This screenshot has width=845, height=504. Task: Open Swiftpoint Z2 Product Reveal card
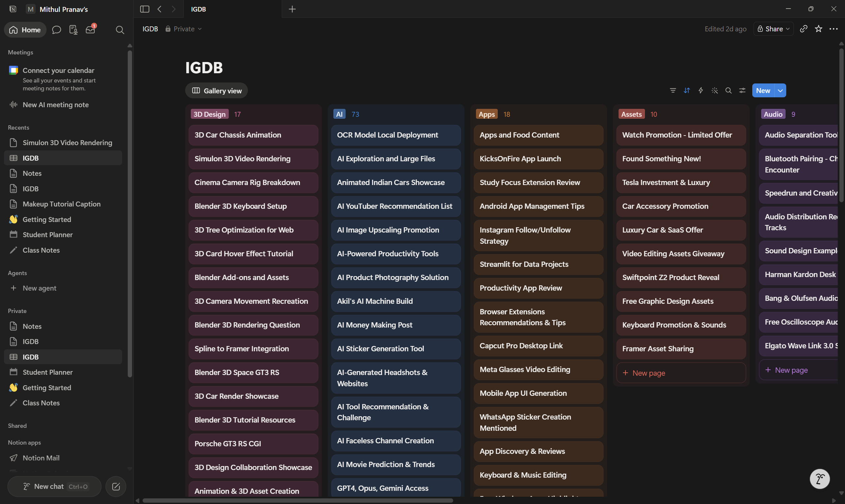681,277
